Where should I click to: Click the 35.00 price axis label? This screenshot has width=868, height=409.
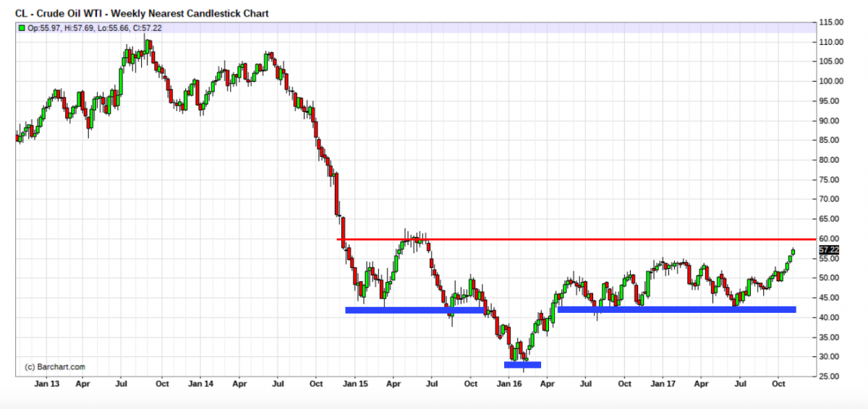tap(829, 337)
